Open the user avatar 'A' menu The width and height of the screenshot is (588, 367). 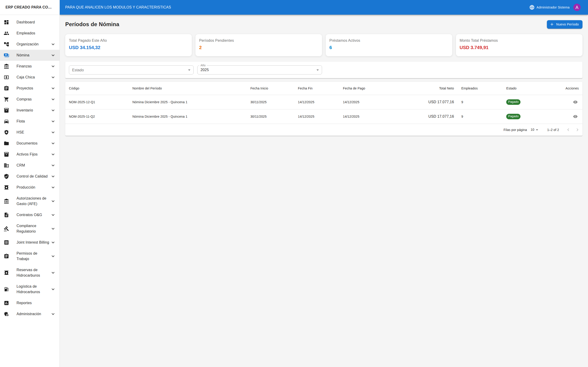tap(577, 7)
